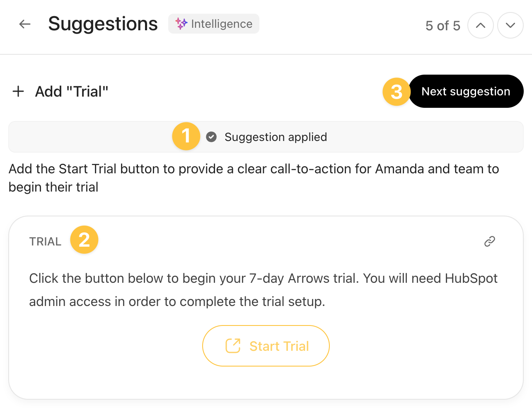Click the yellow step 2 marker
The width and height of the screenshot is (532, 408).
point(84,240)
